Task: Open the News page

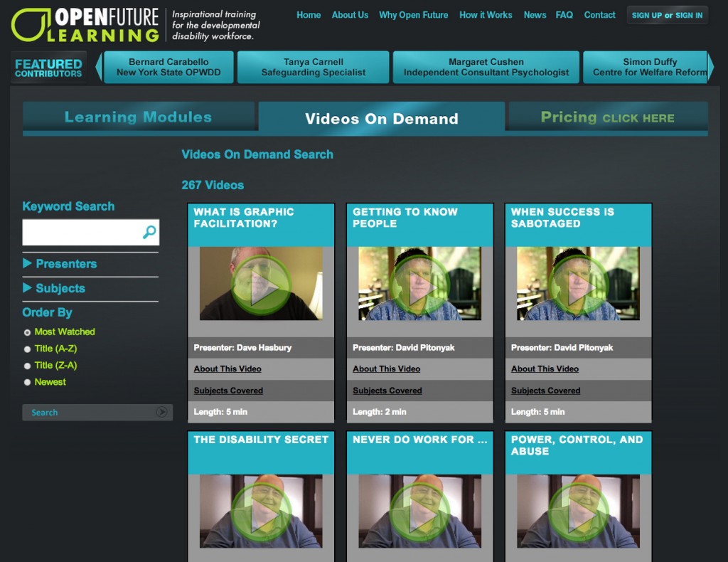Action: click(535, 15)
